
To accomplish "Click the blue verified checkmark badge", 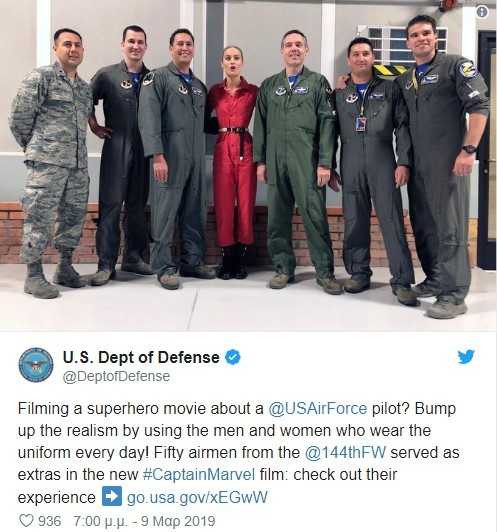I will pyautogui.click(x=233, y=357).
